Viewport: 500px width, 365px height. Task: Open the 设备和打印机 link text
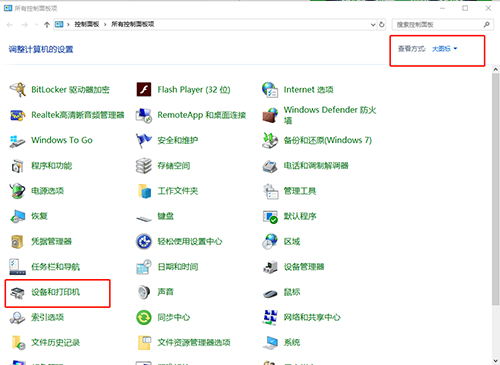tap(55, 292)
